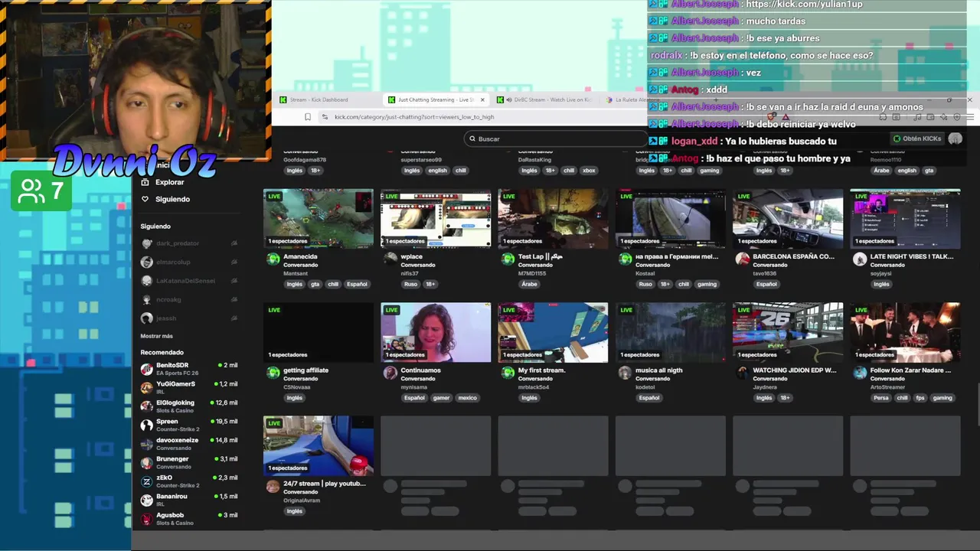The width and height of the screenshot is (980, 551).
Task: Open channel name OriginalAvram under 24/7 stream
Action: [x=302, y=500]
